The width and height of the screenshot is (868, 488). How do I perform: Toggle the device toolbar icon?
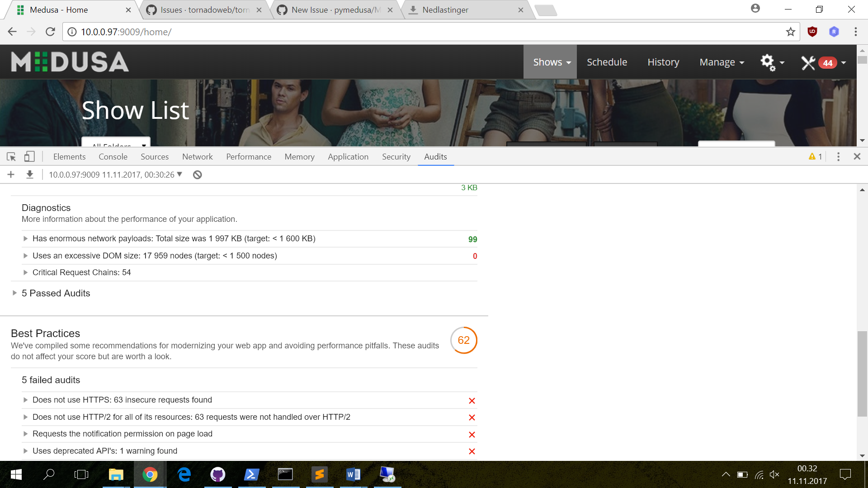coord(29,156)
